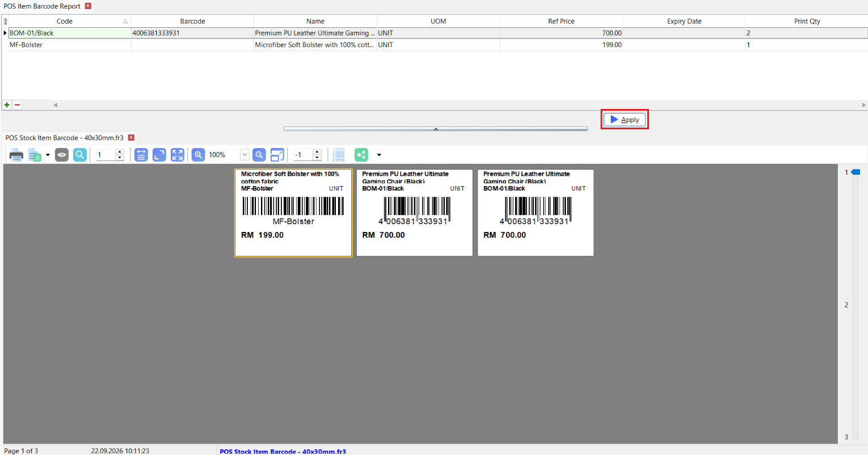Select the MF-Bolster code cell
The height and width of the screenshot is (455, 868).
click(70, 45)
